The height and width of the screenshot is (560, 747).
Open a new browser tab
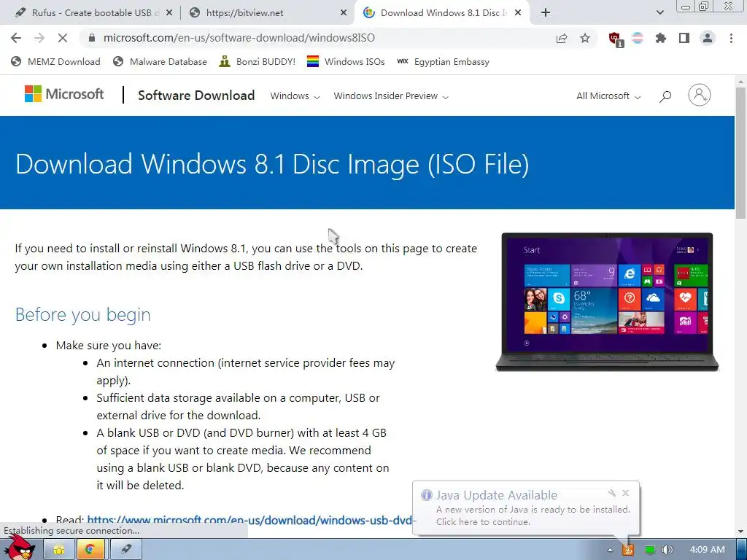546,13
